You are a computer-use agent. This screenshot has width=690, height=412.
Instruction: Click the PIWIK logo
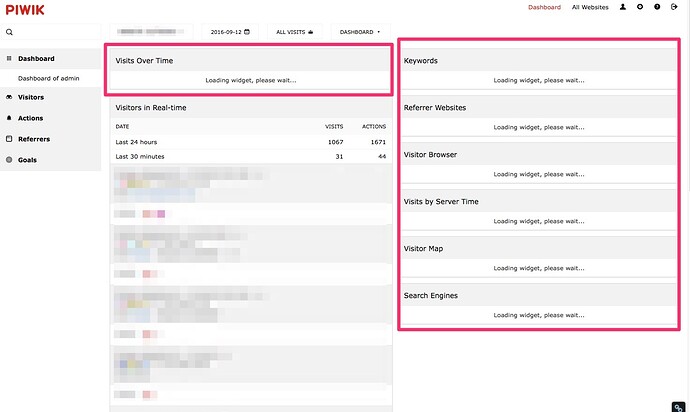[x=25, y=10]
